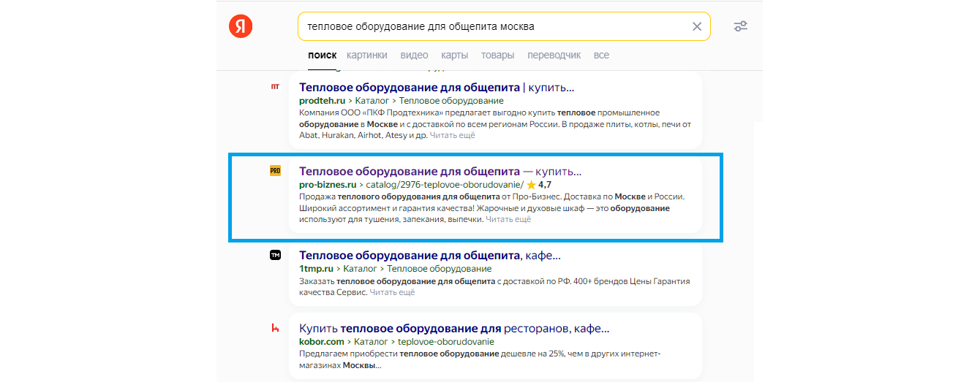The height and width of the screenshot is (382, 980).
Task: Open the kobor.com «Каталог» breadcrumb
Action: coord(371,341)
